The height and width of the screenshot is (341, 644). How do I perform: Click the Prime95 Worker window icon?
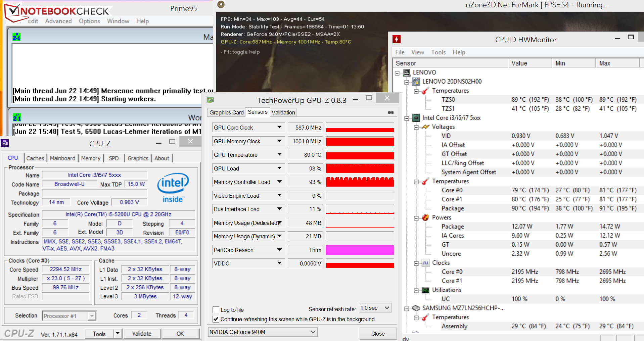[17, 117]
